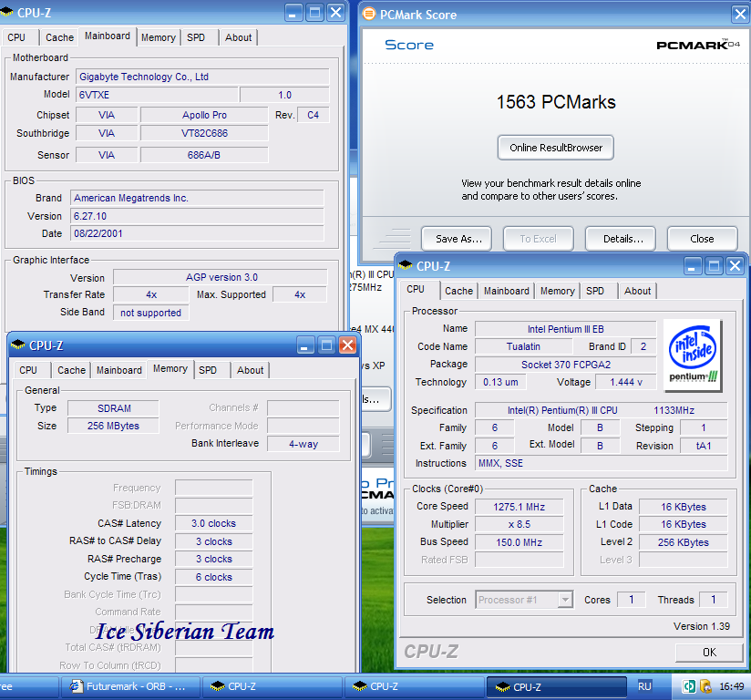The height and width of the screenshot is (700, 751).
Task: Maximize the CPU-Z Mainboard window
Action: pos(315,13)
